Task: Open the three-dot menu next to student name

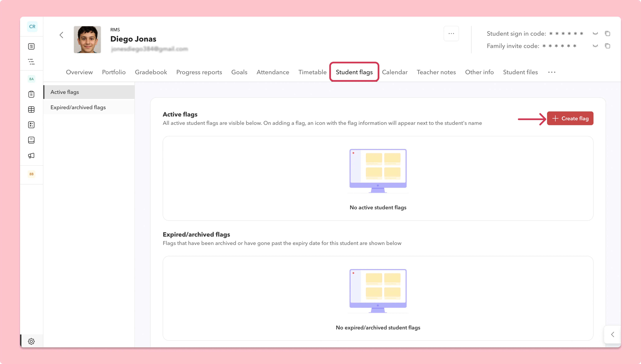Action: pos(451,33)
